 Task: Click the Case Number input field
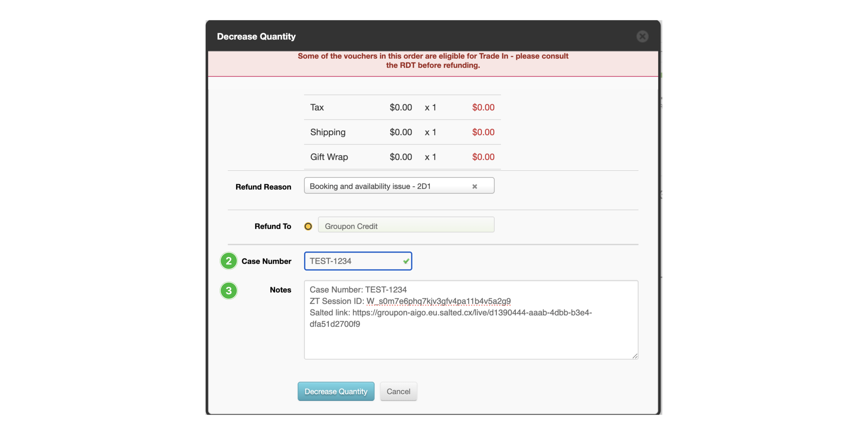pos(354,261)
